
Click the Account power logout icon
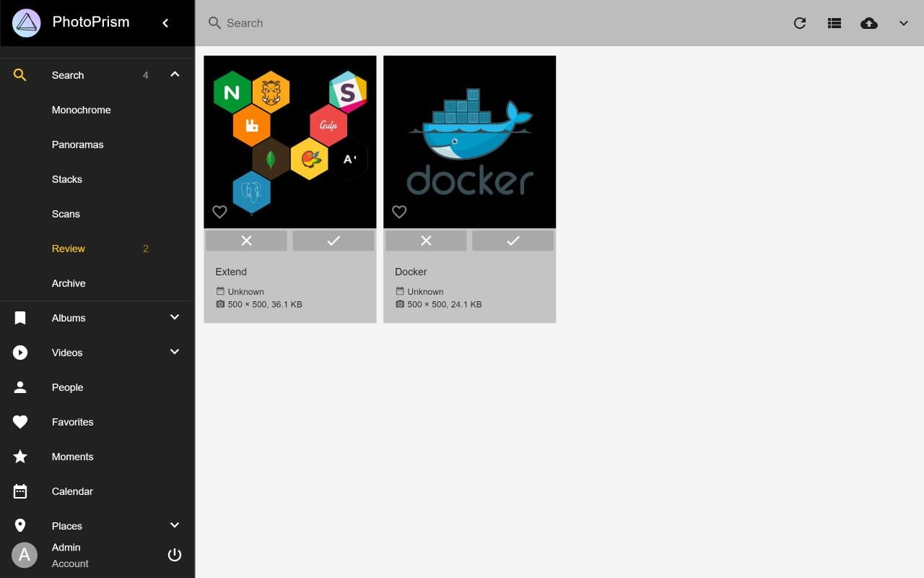tap(174, 555)
